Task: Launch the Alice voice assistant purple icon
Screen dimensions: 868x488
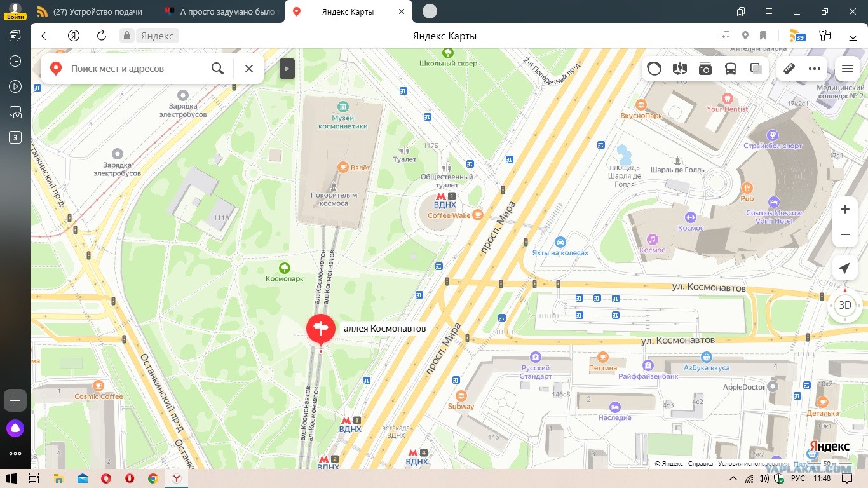Action: (15, 428)
